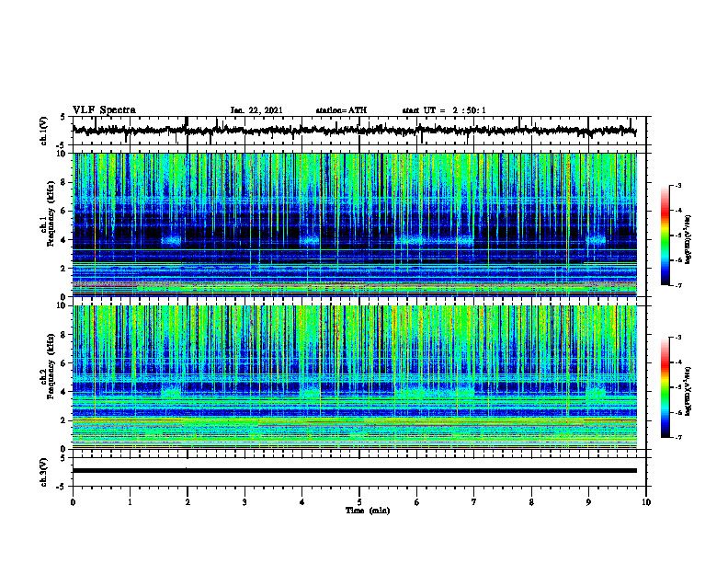Image resolution: width=728 pixels, height=563 pixels.
Task: Click the "Time (min)" x-axis label
Action: [x=368, y=511]
